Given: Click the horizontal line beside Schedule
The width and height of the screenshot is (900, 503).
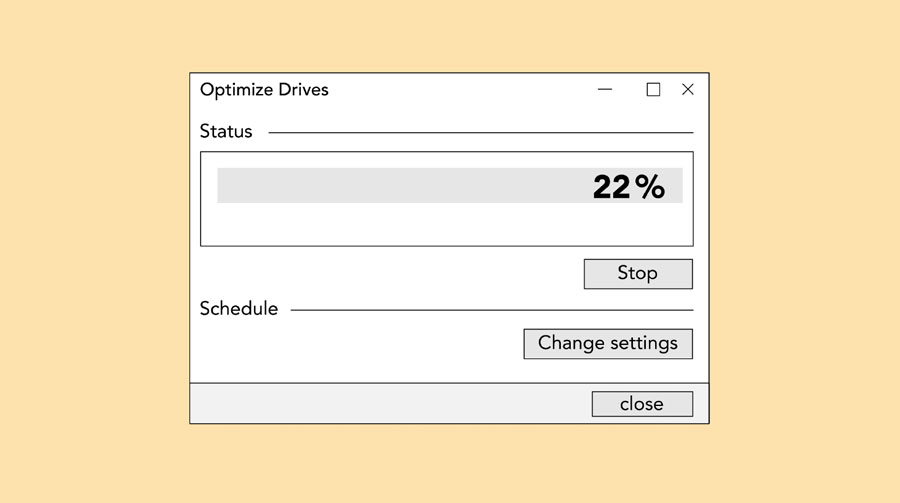Looking at the screenshot, I should pos(491,310).
